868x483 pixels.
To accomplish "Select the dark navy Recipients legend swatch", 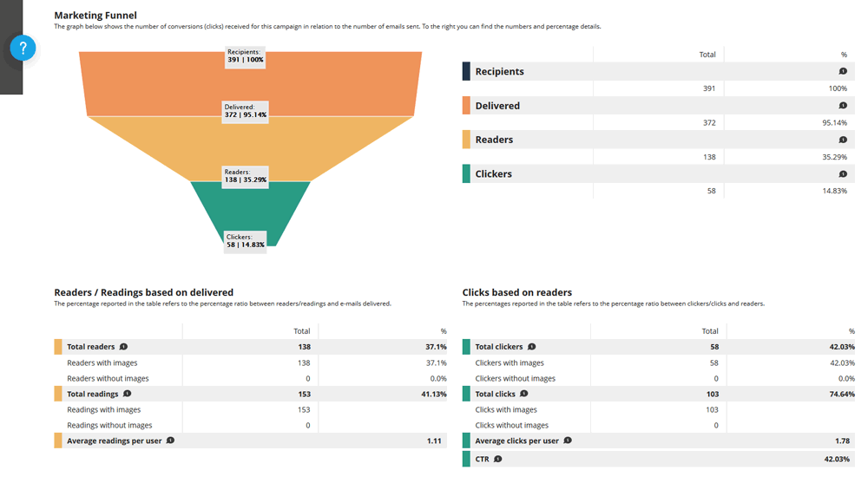I will point(466,72).
